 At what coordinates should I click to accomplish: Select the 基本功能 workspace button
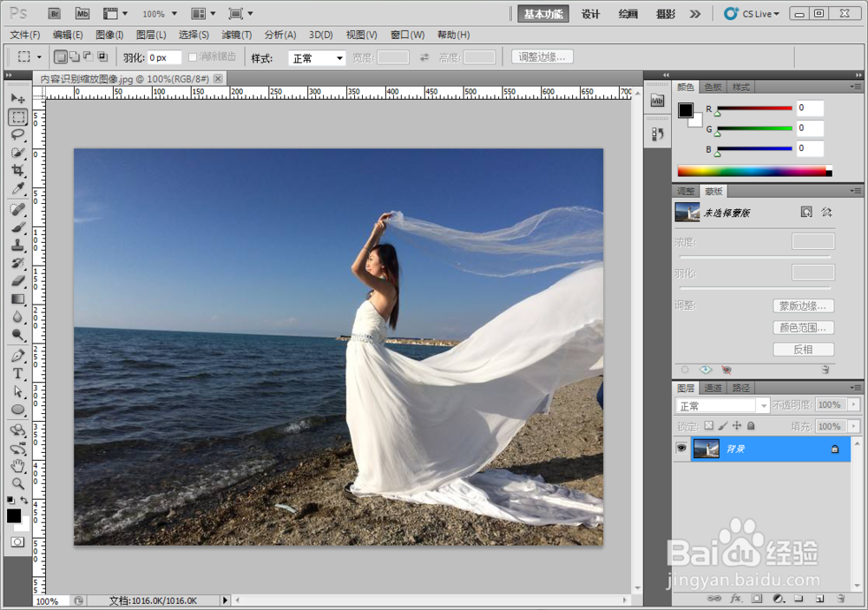[543, 14]
